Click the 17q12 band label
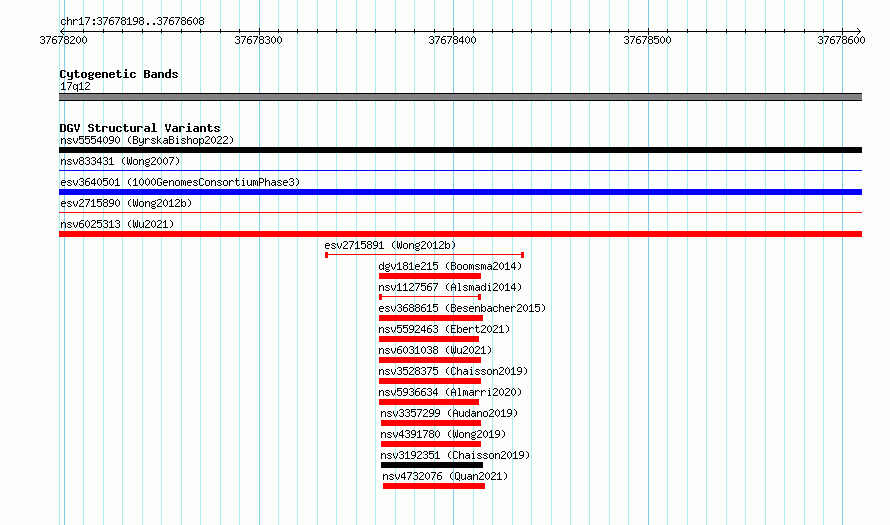Viewport: 890px width, 525px height. (x=75, y=86)
